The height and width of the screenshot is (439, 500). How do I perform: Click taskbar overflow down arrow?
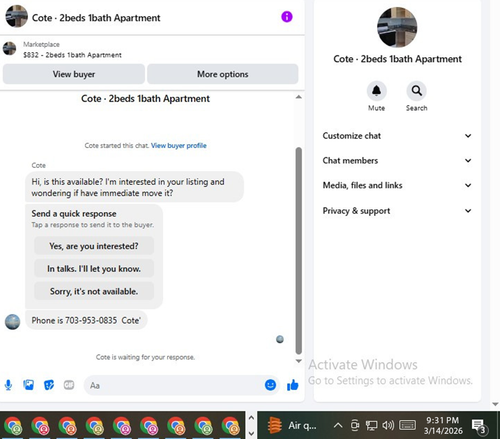click(251, 433)
